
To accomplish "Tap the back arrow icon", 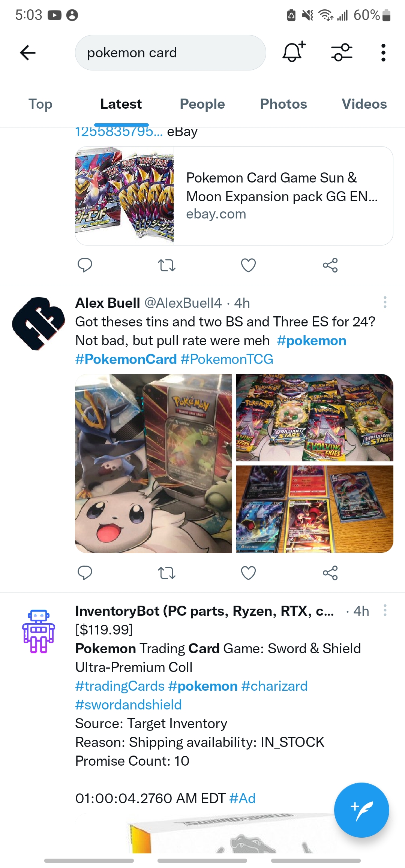I will [28, 52].
